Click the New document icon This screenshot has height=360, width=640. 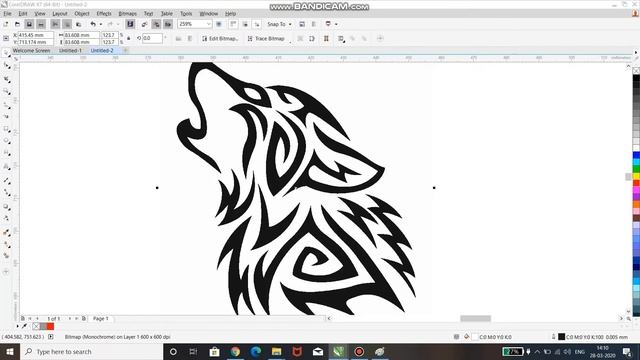(x=6, y=24)
